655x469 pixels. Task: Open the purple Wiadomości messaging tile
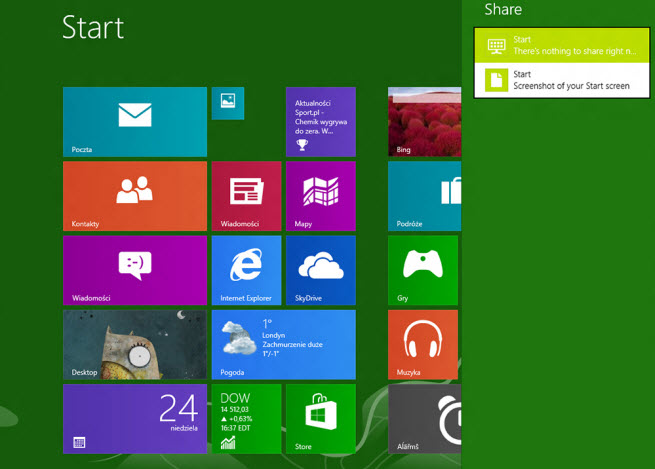click(x=135, y=271)
